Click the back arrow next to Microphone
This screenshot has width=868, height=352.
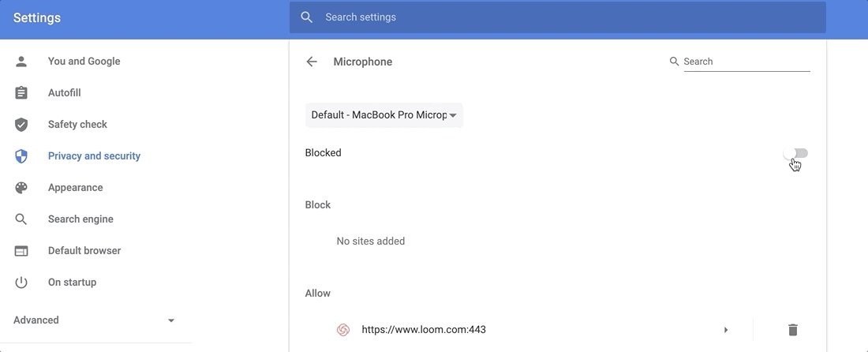click(x=312, y=62)
